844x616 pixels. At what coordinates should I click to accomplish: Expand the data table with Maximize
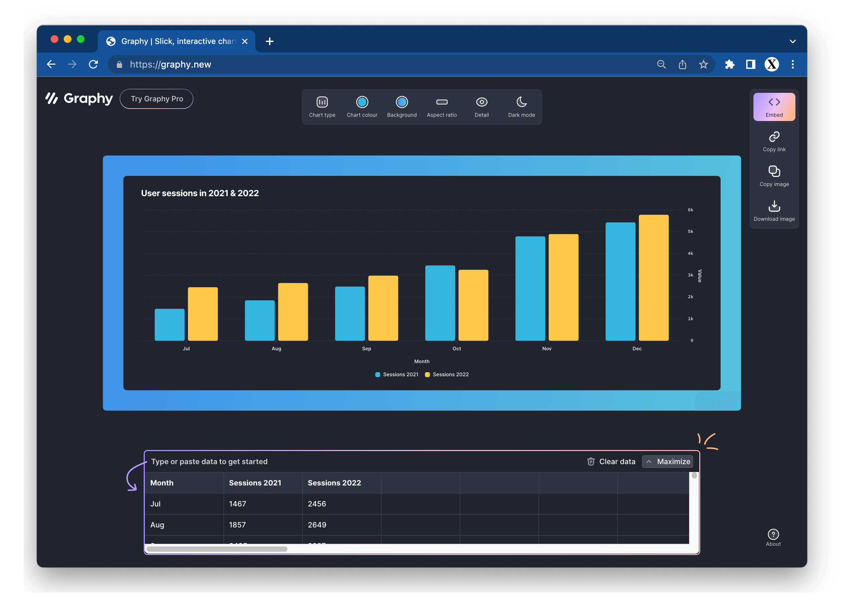[667, 462]
